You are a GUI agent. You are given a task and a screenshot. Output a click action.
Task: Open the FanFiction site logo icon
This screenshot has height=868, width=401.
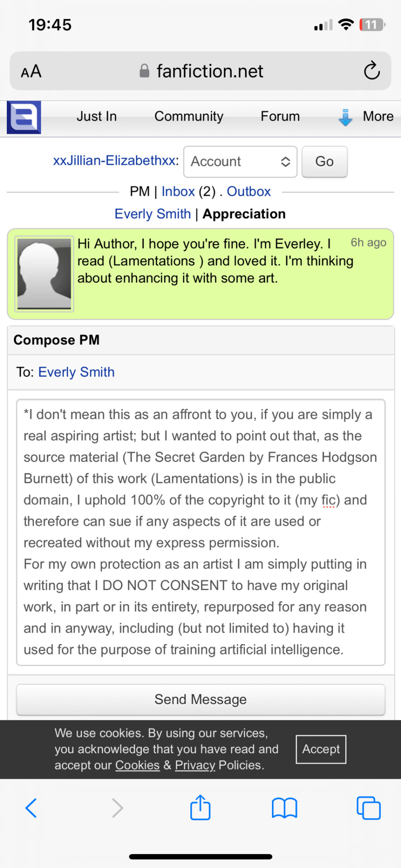(24, 117)
